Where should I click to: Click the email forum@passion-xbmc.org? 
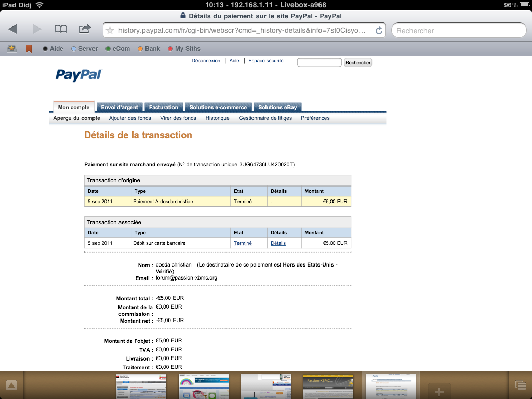[187, 278]
